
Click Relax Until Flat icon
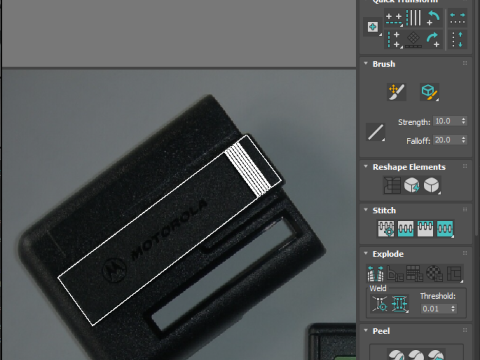(x=412, y=185)
